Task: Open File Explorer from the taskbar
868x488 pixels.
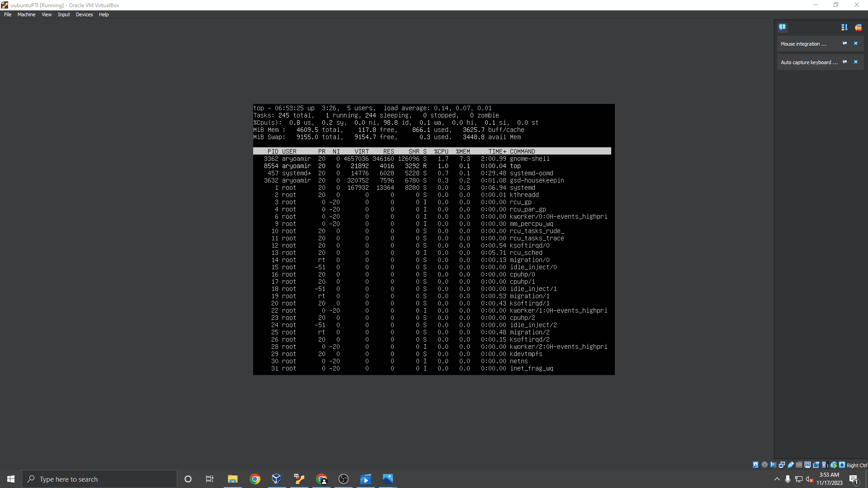Action: (233, 479)
